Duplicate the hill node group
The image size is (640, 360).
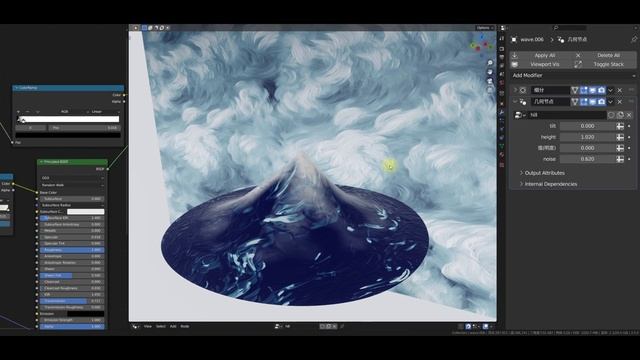(x=620, y=115)
